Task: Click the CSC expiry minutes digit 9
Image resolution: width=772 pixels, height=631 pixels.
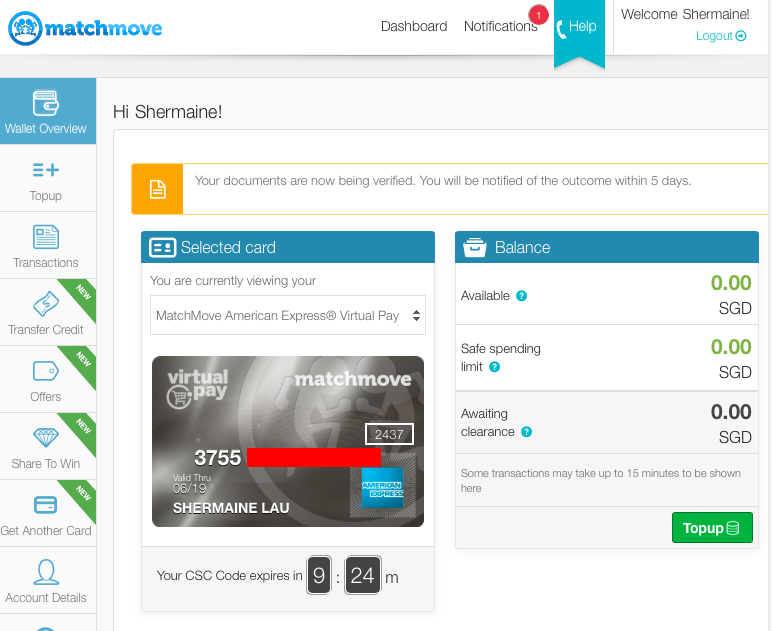Action: click(319, 575)
